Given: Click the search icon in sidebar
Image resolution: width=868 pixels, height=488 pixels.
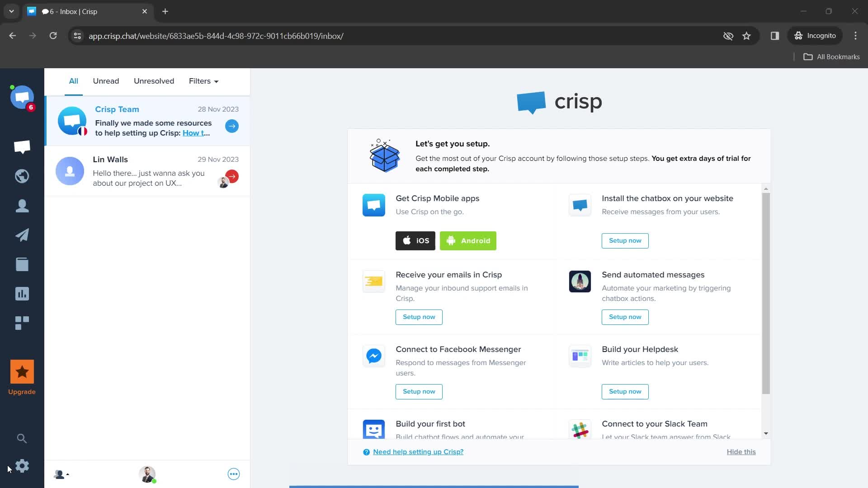Looking at the screenshot, I should tap(22, 438).
